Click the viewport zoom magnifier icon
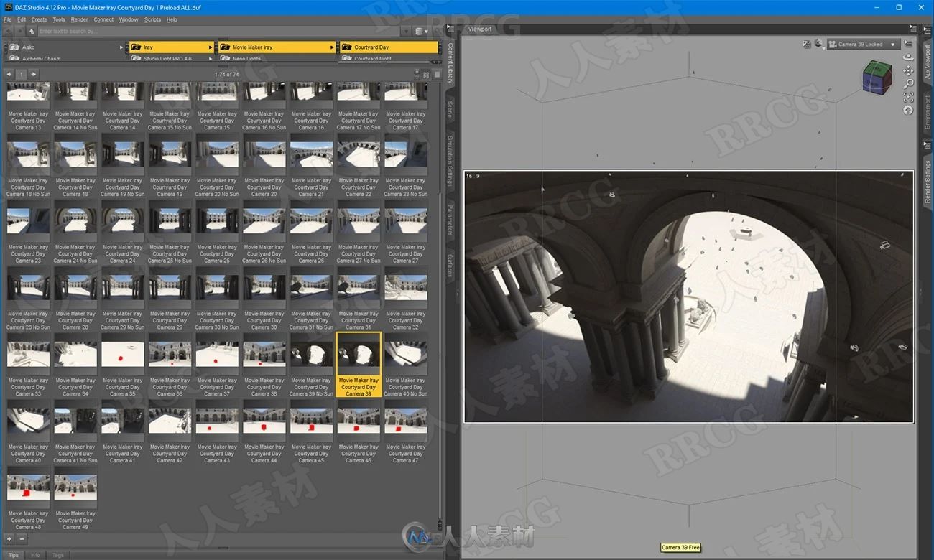934x560 pixels. (x=908, y=84)
